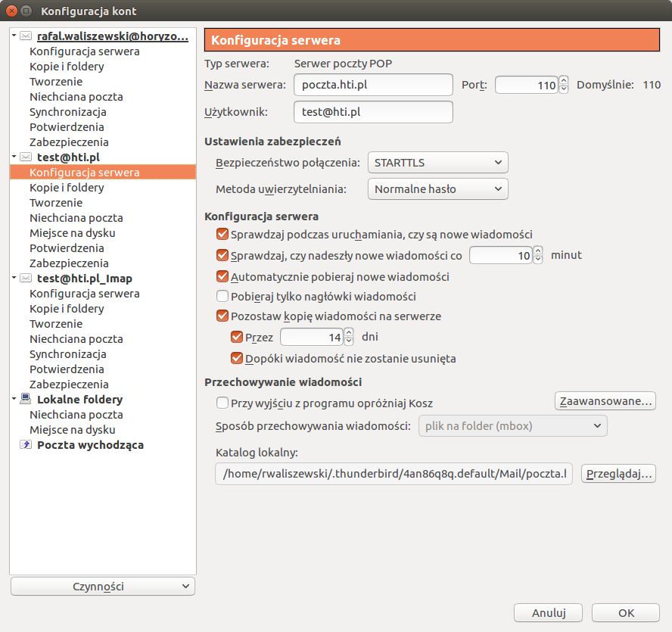
Task: Open the Czynności dropdown menu
Action: [103, 587]
